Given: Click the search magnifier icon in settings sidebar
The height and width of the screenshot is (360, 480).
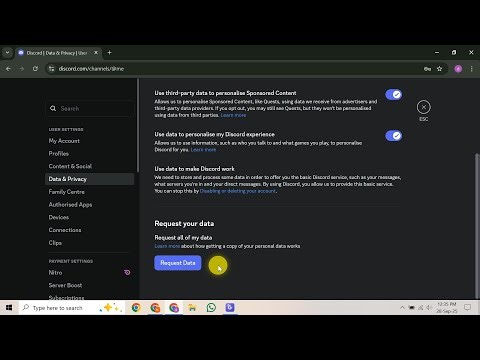Looking at the screenshot, I should point(53,108).
